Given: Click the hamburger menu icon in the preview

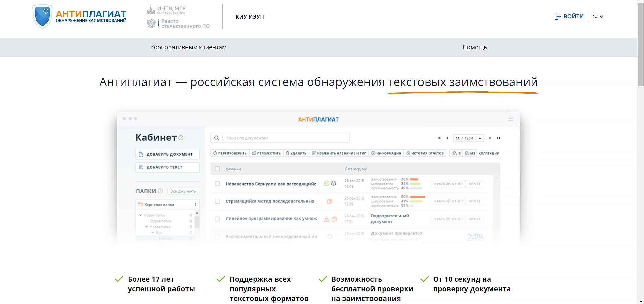Looking at the screenshot, I should (511, 119).
